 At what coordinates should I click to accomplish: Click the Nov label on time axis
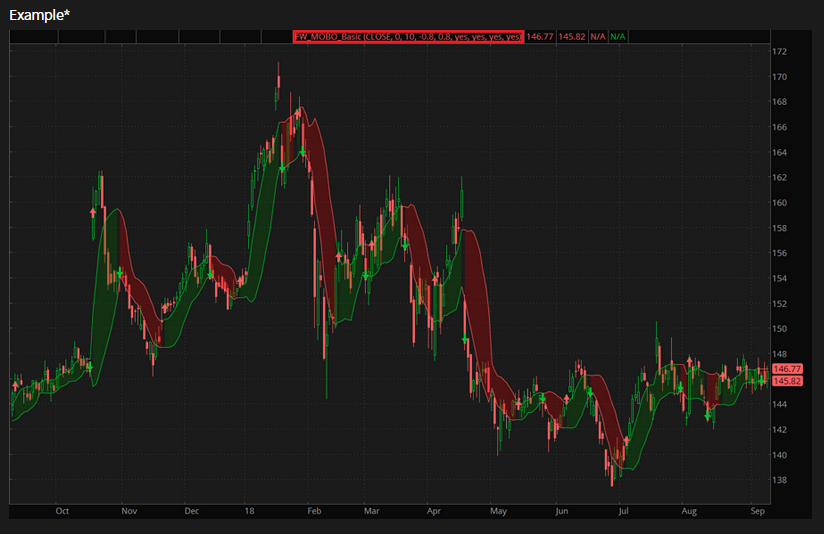tap(129, 511)
